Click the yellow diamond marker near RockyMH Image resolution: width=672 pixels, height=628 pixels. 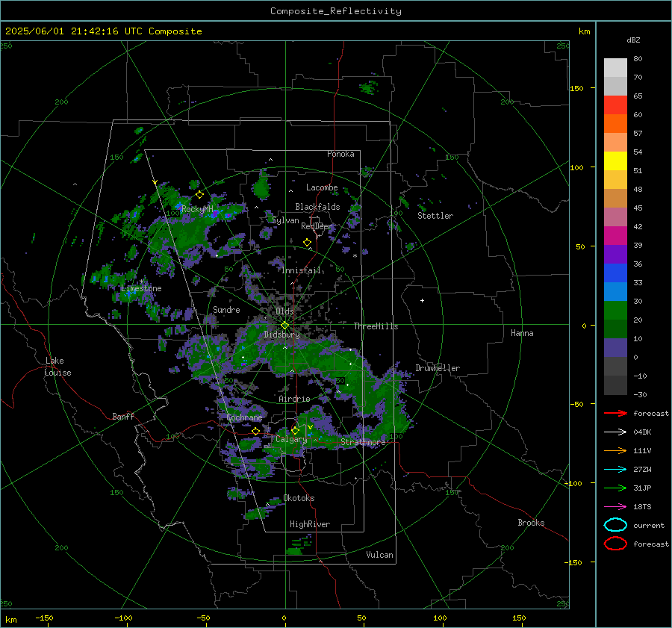199,195
